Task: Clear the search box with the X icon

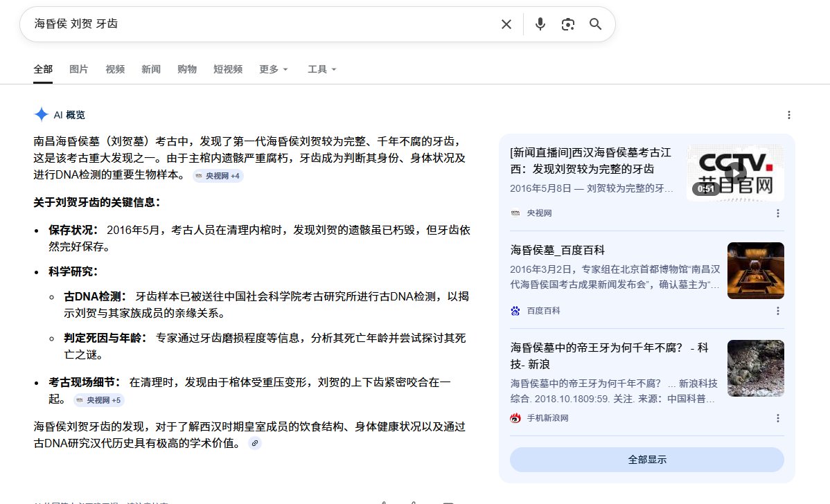Action: [x=506, y=24]
